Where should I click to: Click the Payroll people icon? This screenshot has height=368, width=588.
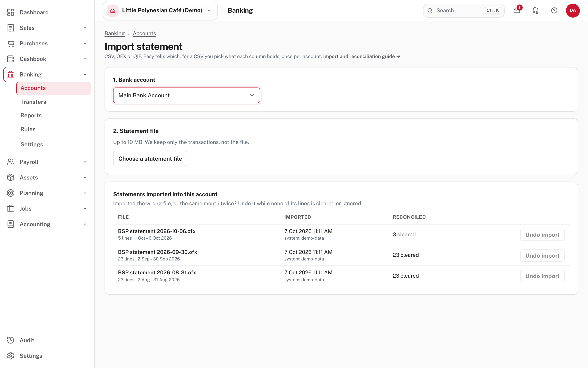tap(10, 162)
